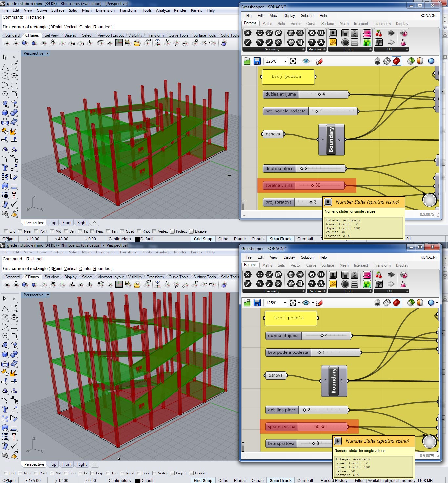
Task: Click Record History in Rhino status bar
Action: click(334, 481)
